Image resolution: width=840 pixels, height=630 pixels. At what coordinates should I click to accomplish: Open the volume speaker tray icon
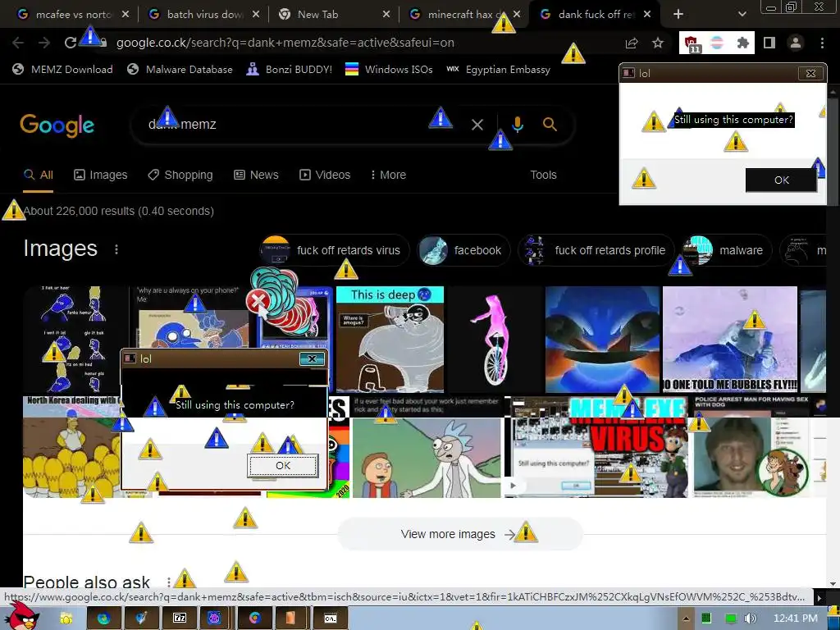click(x=750, y=619)
